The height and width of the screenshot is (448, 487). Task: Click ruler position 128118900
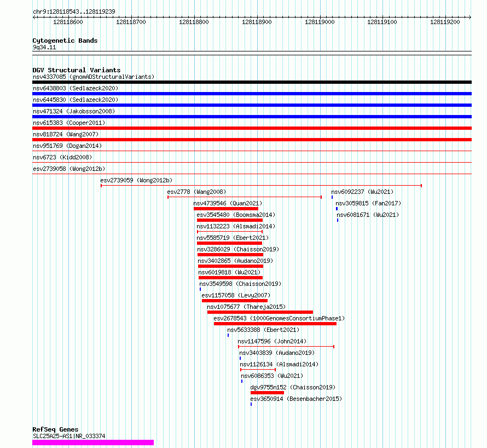[x=257, y=22]
